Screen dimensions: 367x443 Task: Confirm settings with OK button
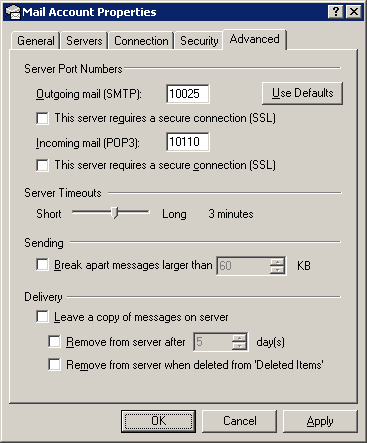[x=158, y=421]
